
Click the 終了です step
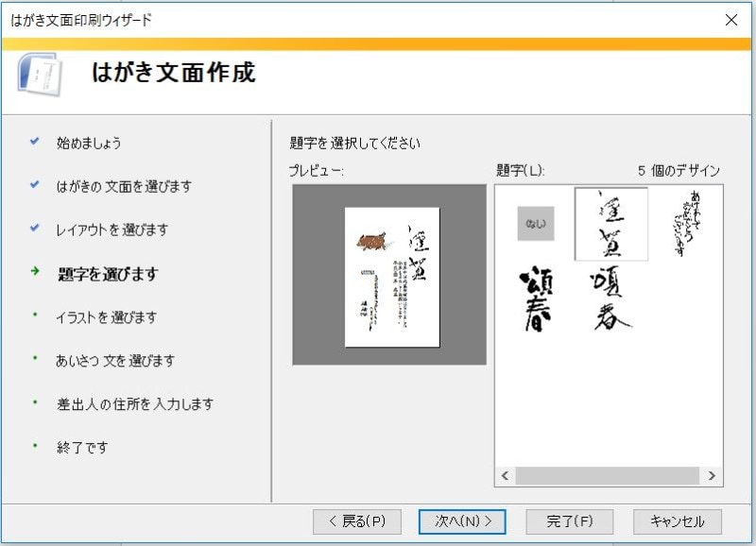82,448
